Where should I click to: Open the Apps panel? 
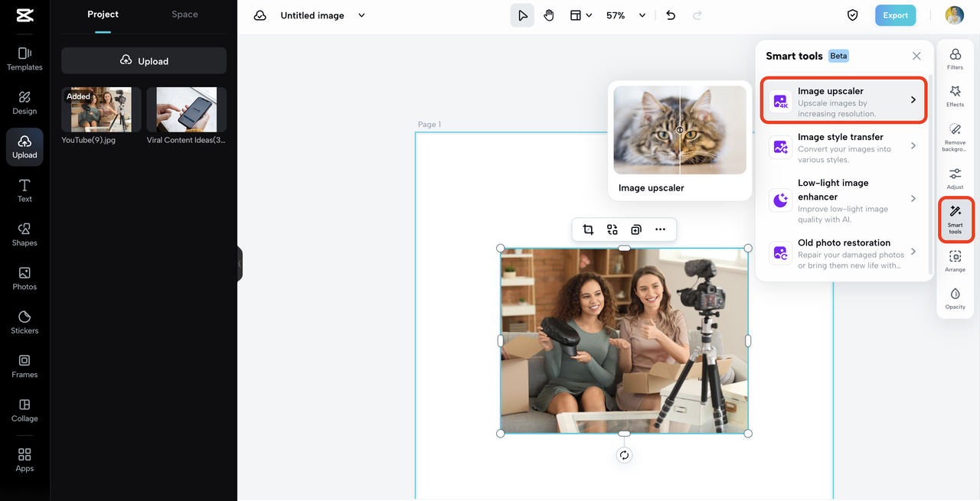[24, 460]
